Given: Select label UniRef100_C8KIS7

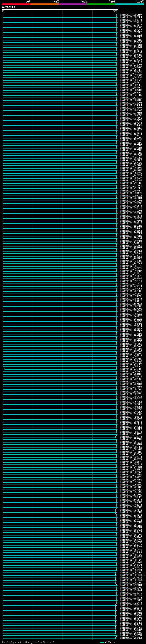Looking at the screenshot, I should [131, 329].
